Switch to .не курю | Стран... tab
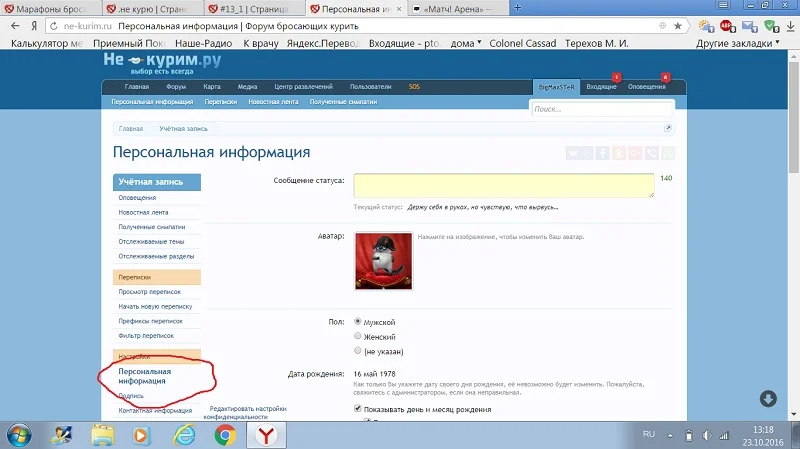Image resolution: width=800 pixels, height=449 pixels. pyautogui.click(x=152, y=9)
